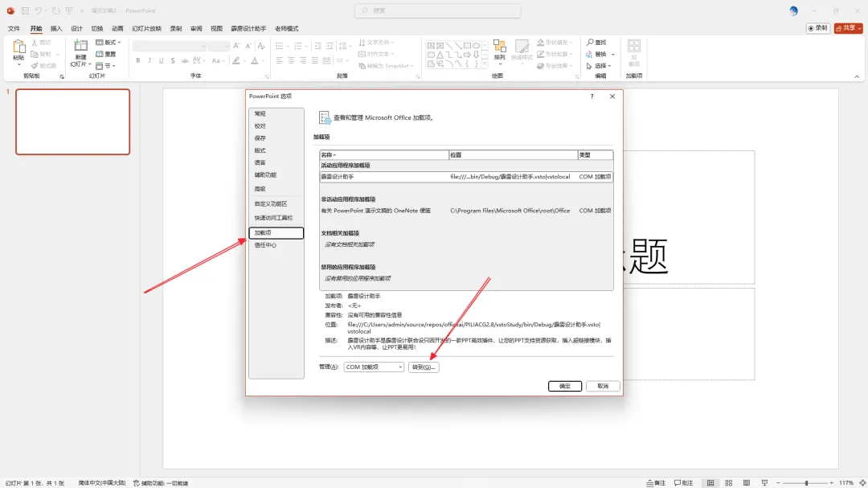Click the Center alignment icon

tap(291, 60)
